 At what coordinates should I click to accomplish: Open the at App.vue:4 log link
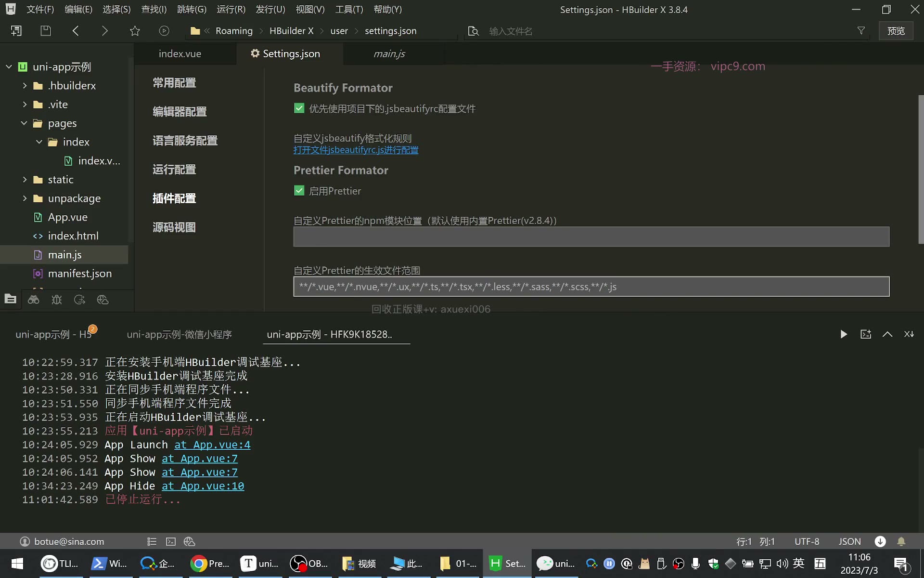pyautogui.click(x=212, y=445)
